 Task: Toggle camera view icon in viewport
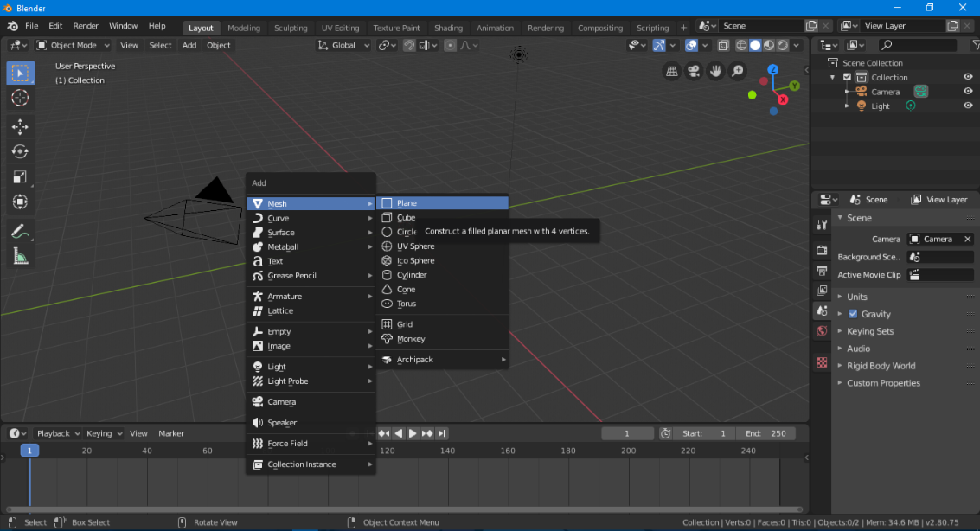[694, 72]
